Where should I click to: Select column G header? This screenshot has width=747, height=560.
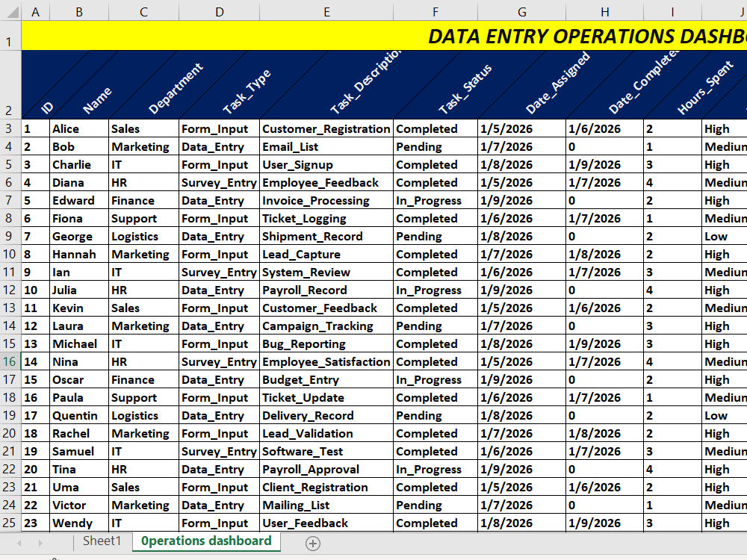coord(521,13)
